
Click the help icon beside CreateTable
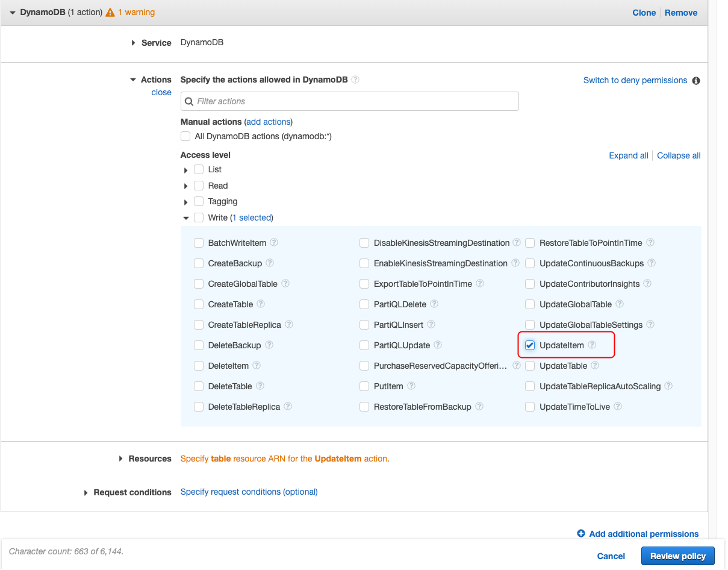pyautogui.click(x=261, y=304)
